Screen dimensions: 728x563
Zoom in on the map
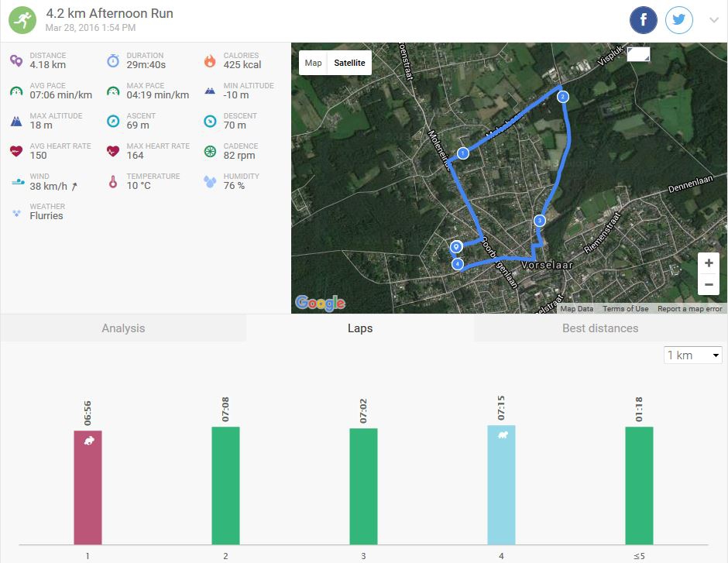[709, 263]
